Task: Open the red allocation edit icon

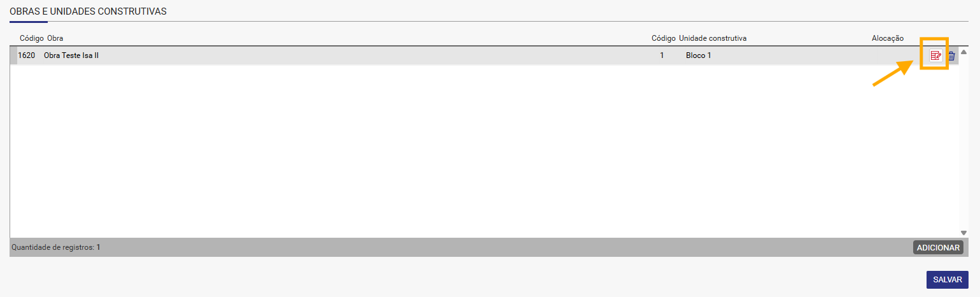Action: (x=935, y=55)
